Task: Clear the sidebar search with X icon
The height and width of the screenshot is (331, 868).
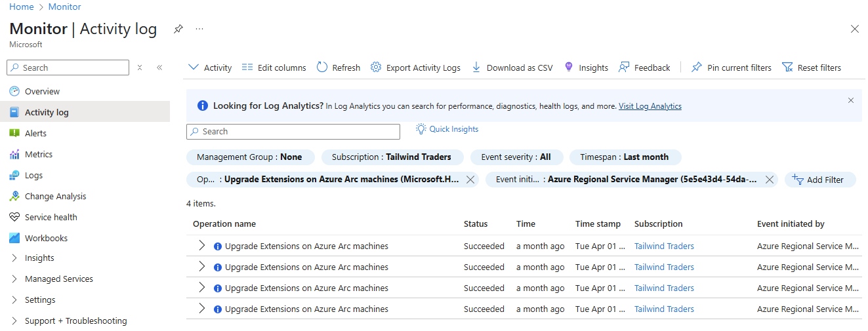Action: tap(140, 68)
